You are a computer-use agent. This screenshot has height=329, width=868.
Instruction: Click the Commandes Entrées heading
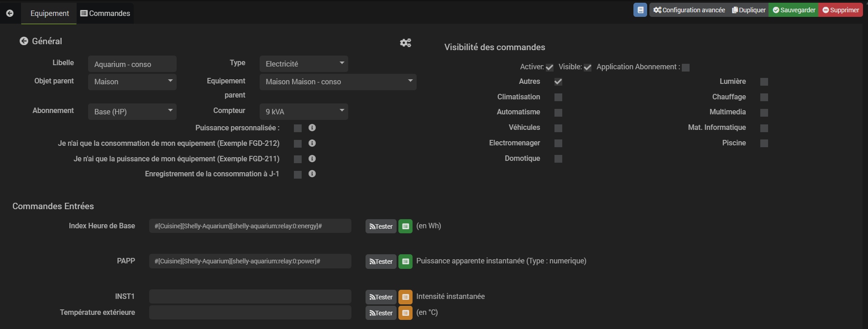click(53, 206)
